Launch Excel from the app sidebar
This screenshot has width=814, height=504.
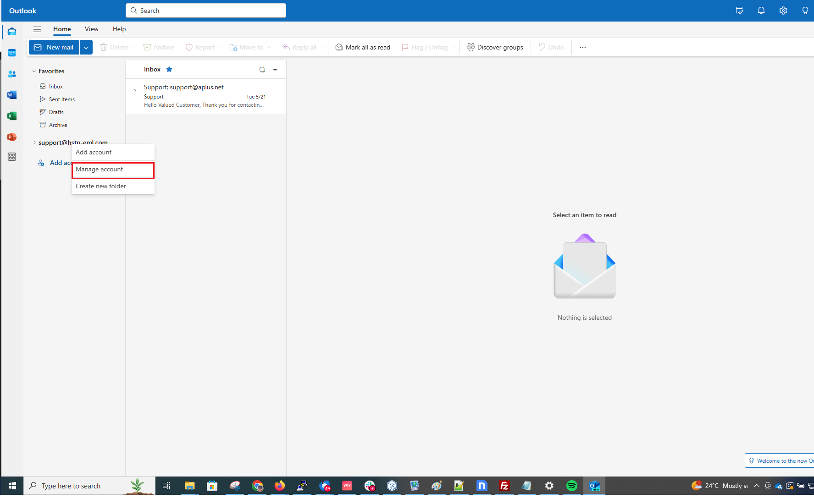click(12, 116)
